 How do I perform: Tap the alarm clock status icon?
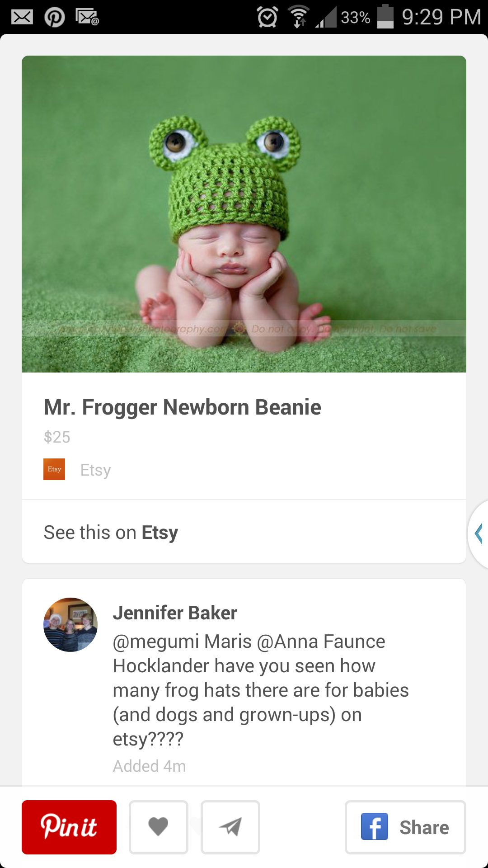coord(267,18)
